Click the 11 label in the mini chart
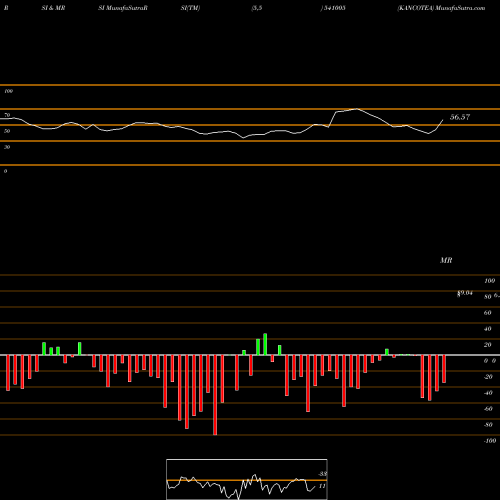This screenshot has height=500, width=500. 322,486
